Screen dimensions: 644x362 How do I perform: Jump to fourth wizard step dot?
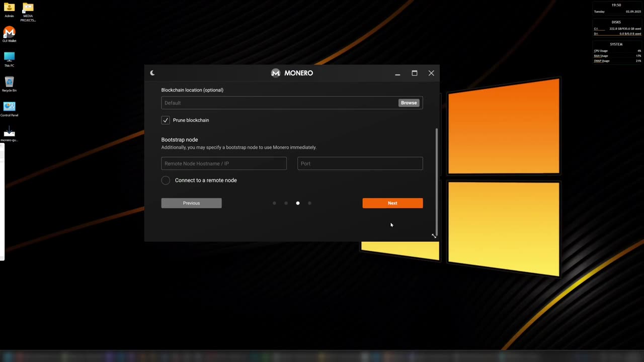[x=309, y=203]
